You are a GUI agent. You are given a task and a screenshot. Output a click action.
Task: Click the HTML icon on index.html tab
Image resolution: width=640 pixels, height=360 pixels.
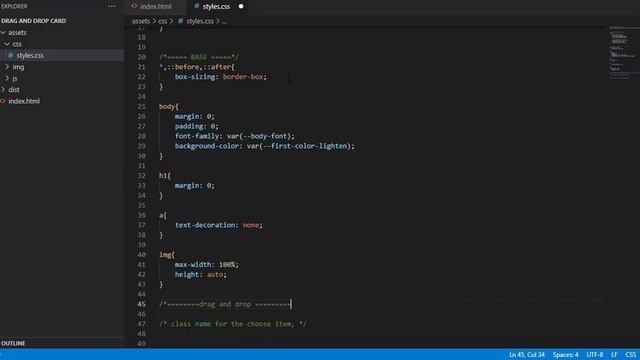pos(134,6)
